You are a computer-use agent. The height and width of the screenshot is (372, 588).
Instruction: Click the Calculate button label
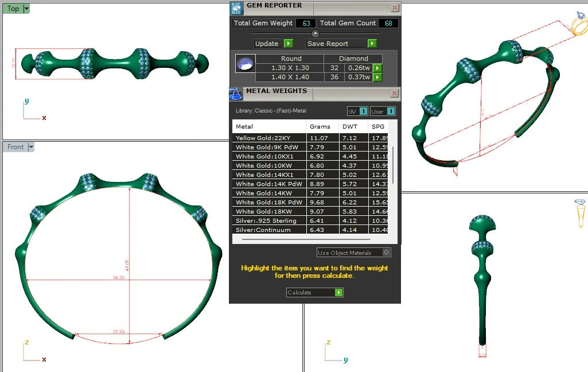pyautogui.click(x=299, y=292)
